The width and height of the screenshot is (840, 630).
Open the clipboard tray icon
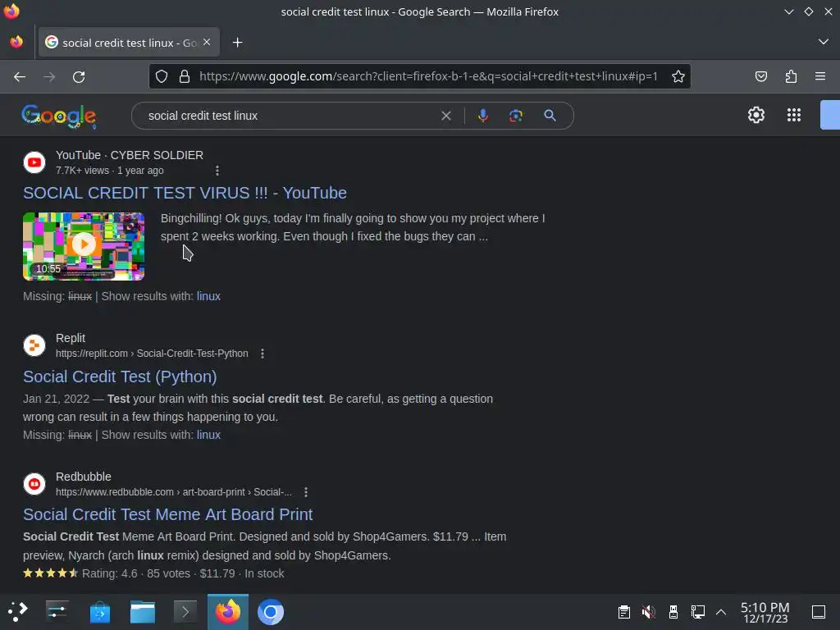click(623, 611)
